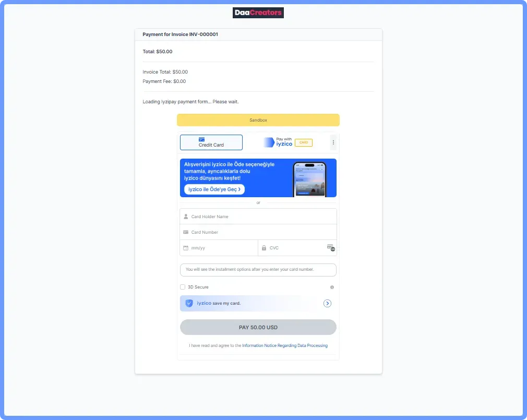Click the phone image in iyzico banner
Viewport: 527px width, 420px height.
(x=309, y=179)
